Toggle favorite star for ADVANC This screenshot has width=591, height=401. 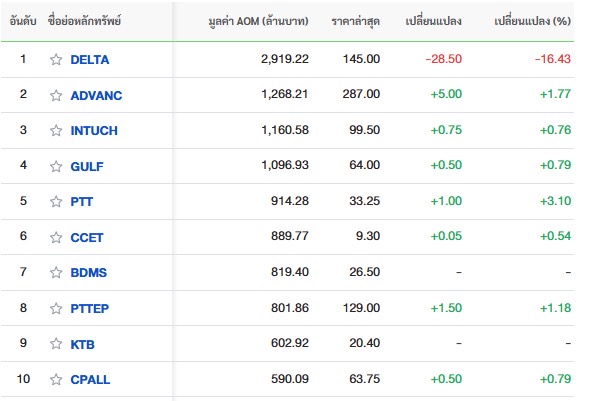pyautogui.click(x=56, y=95)
